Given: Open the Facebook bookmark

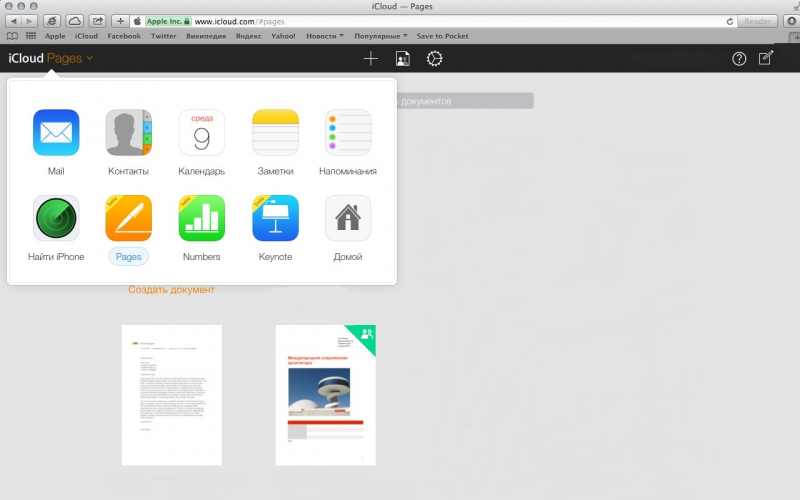Looking at the screenshot, I should pyautogui.click(x=124, y=36).
